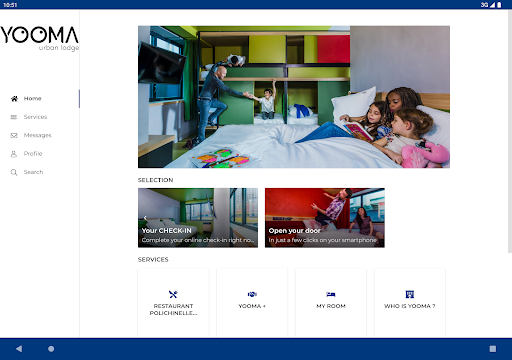Go to the Messages menu item
This screenshot has height=360, width=512.
click(x=37, y=135)
